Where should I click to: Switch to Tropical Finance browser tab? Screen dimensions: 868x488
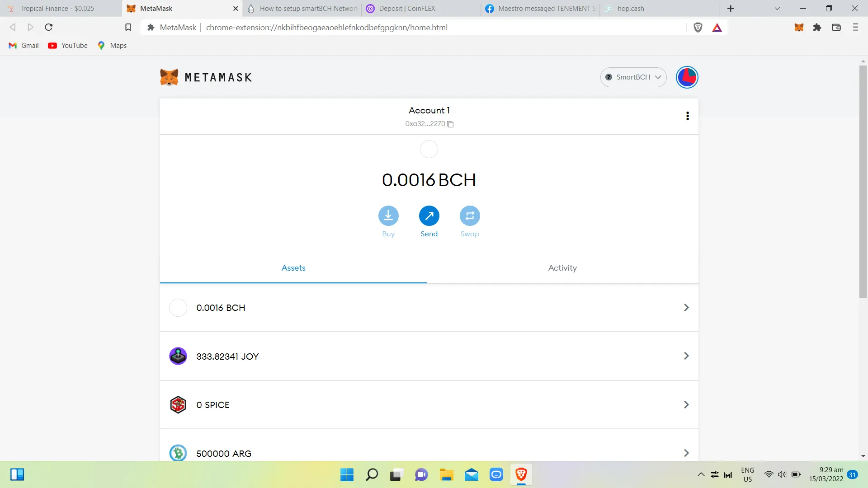[61, 9]
